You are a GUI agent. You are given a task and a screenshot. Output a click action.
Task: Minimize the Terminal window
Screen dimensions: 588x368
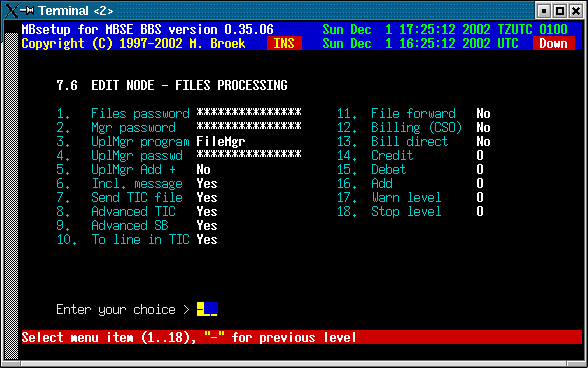pos(543,11)
